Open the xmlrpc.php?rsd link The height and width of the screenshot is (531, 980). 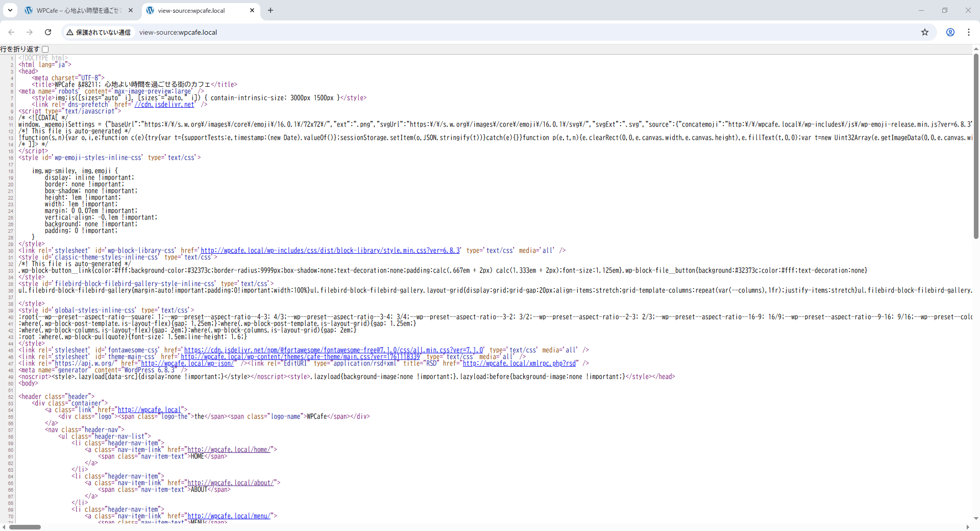point(519,364)
